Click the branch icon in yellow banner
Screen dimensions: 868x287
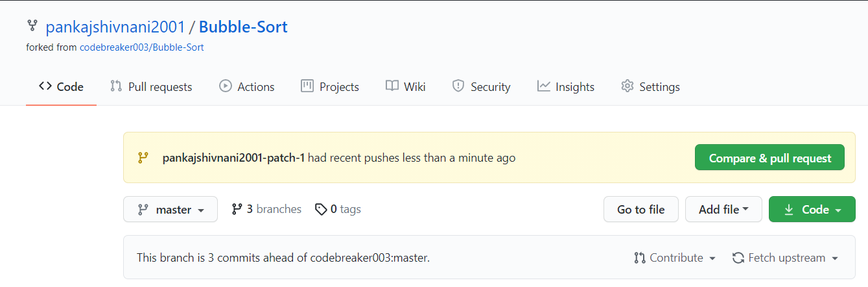click(x=143, y=158)
